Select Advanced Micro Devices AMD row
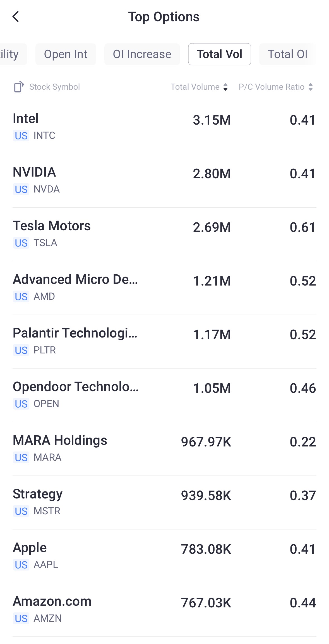This screenshot has width=329, height=644. click(x=164, y=287)
